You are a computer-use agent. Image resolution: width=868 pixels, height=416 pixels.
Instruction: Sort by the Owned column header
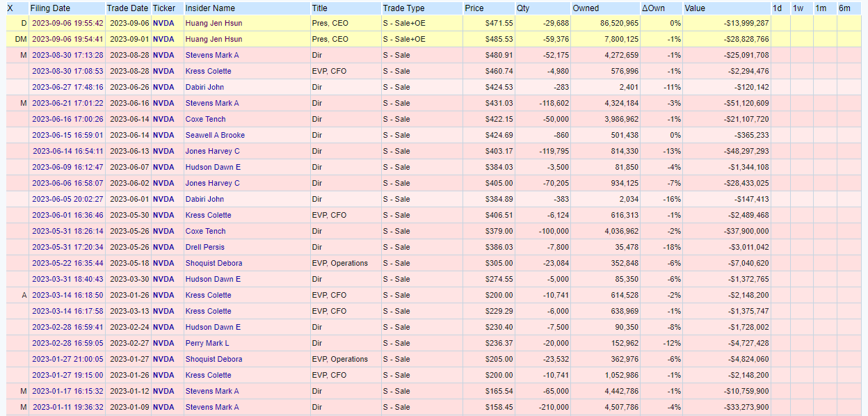pos(586,8)
